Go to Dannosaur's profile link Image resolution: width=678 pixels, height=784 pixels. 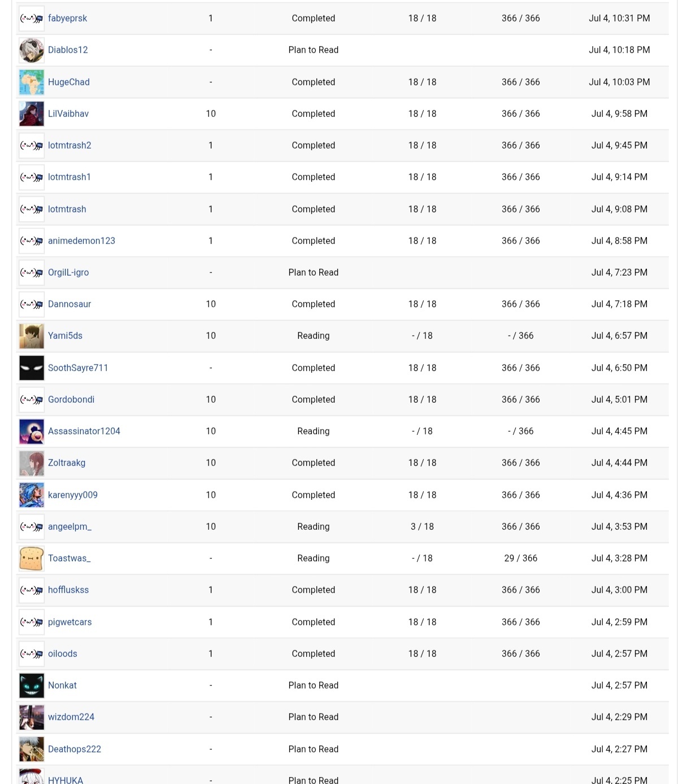pyautogui.click(x=69, y=304)
